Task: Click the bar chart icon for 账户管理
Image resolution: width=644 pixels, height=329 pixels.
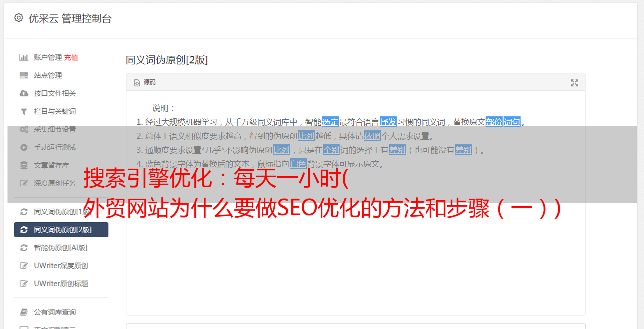Action: (23, 57)
